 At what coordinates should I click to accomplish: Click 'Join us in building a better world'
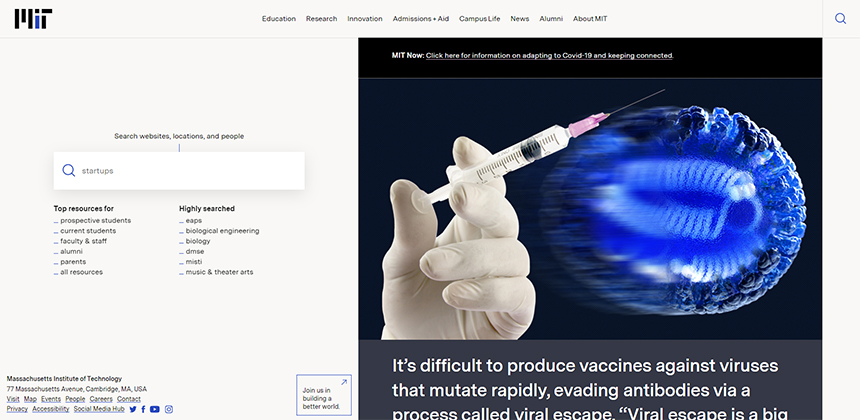324,395
